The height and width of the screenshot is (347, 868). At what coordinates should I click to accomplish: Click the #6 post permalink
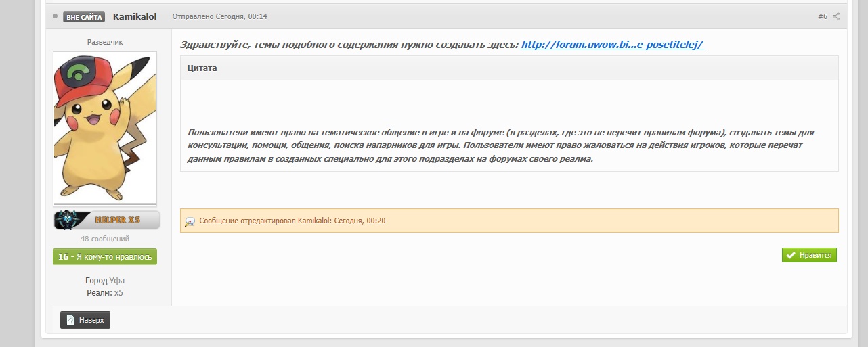tap(822, 16)
